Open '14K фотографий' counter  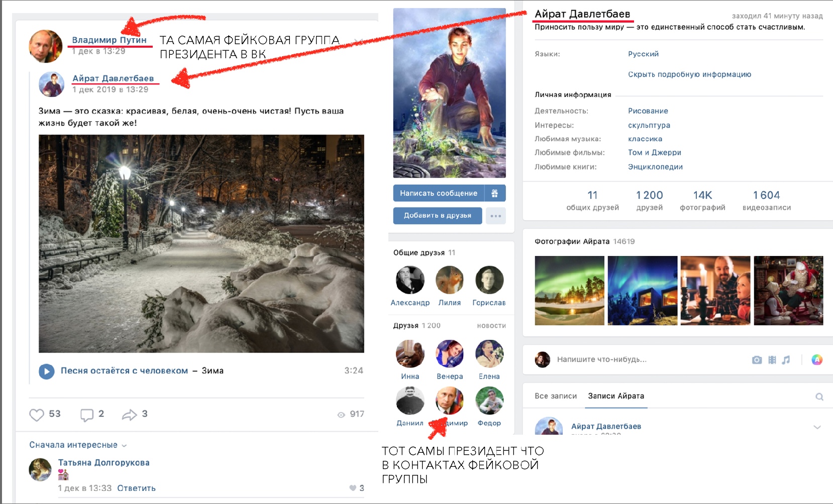coord(702,200)
